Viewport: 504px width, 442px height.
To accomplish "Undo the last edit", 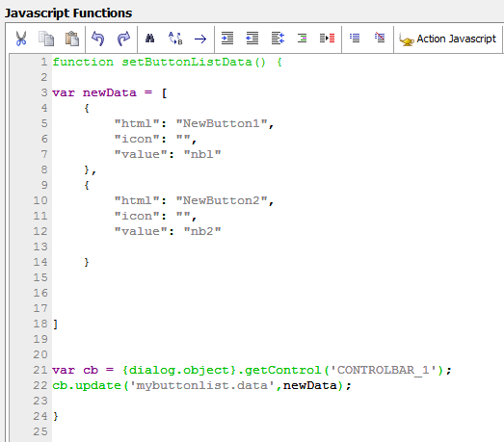I will tap(98, 39).
